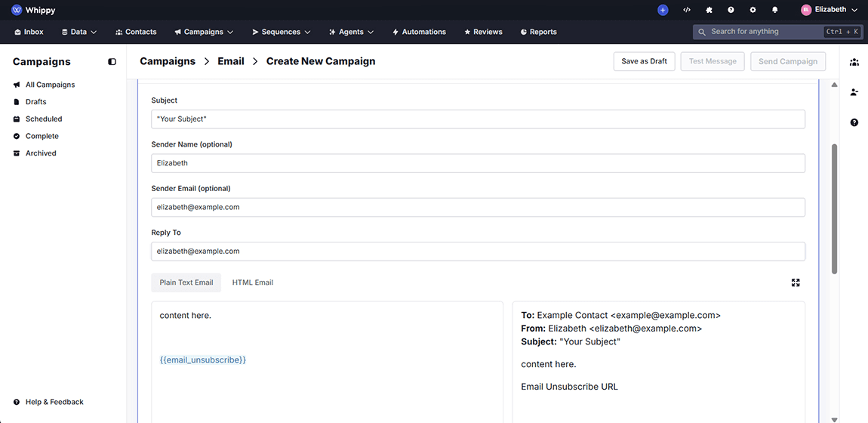Expand the Sequences menu
Image resolution: width=868 pixels, height=423 pixels.
coord(282,32)
